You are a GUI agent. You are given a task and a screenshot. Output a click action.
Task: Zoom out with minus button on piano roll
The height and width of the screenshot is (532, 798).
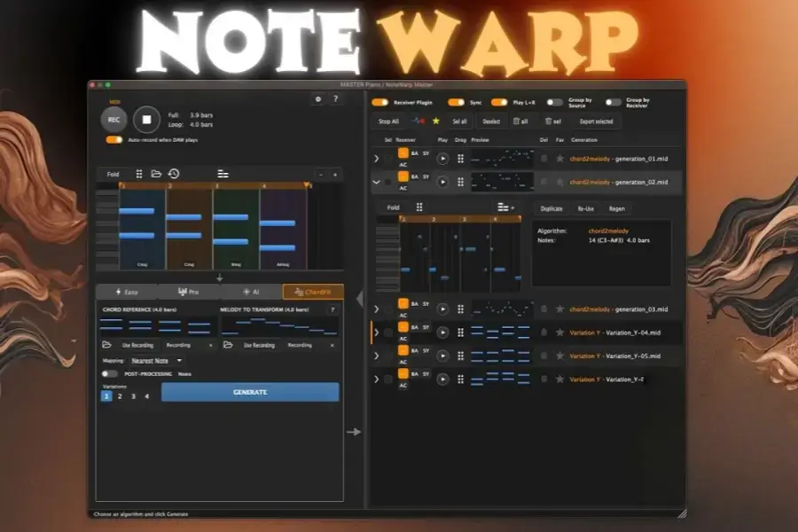(x=321, y=175)
